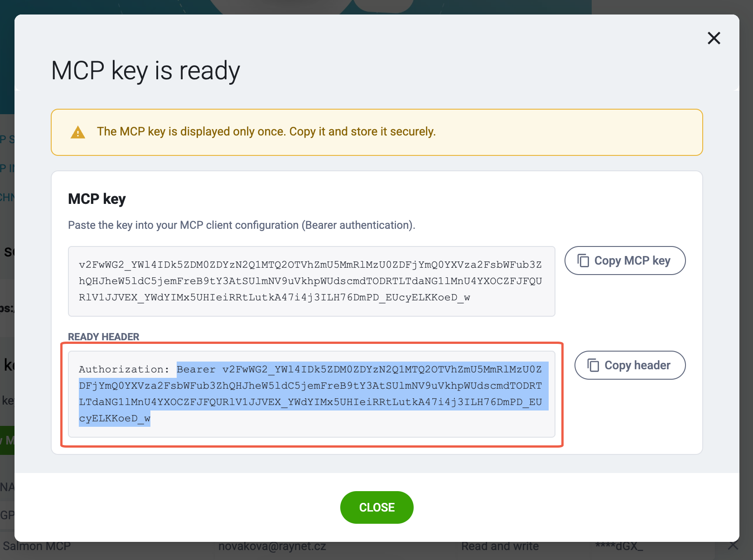
Task: Click the green CLOSE button
Action: 377,507
